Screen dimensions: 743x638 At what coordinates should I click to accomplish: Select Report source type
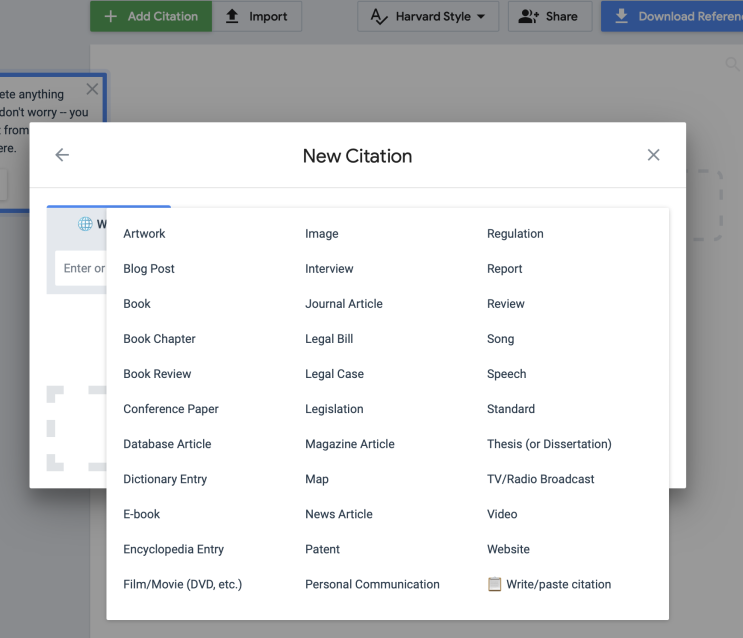[x=505, y=269]
